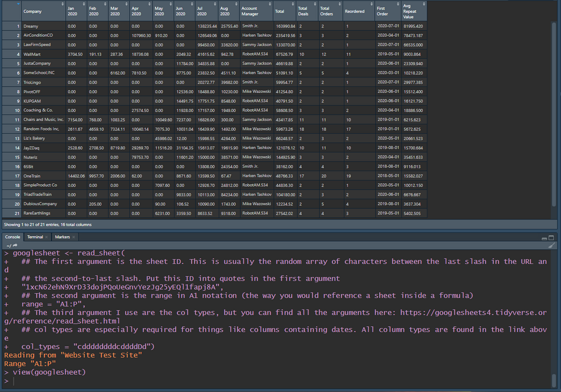Sort by Total Orders column header arrows
Screen dimensions: 561x392
340,4
